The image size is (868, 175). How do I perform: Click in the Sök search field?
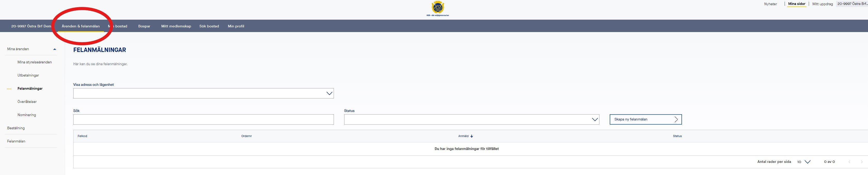click(x=203, y=120)
